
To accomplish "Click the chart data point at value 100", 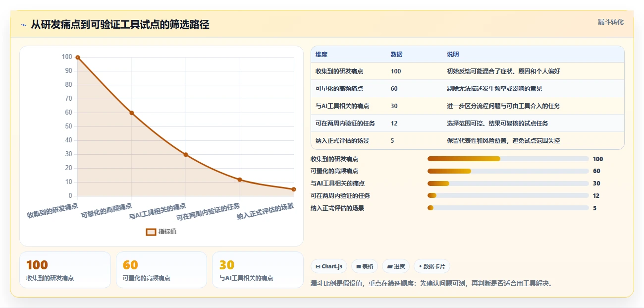I will pyautogui.click(x=78, y=58).
